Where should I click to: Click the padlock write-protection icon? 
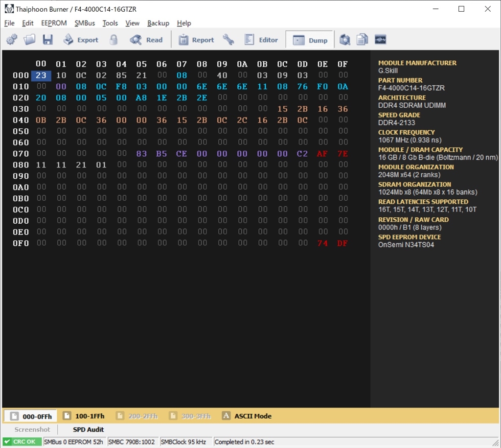pos(114,40)
